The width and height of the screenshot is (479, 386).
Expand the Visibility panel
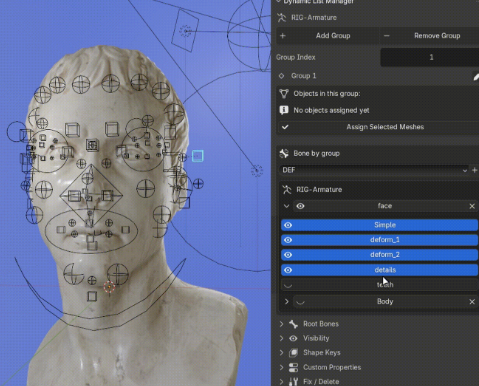282,338
